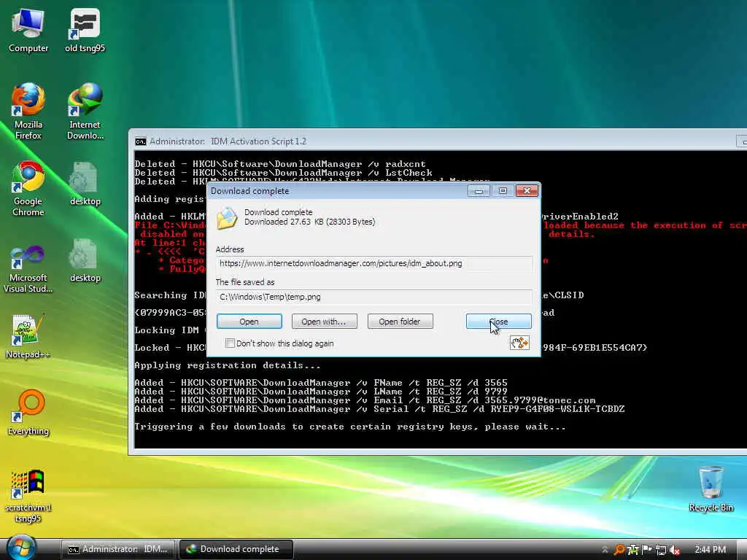Open the Recycle Bin
Image resolution: width=747 pixels, height=560 pixels.
[711, 489]
